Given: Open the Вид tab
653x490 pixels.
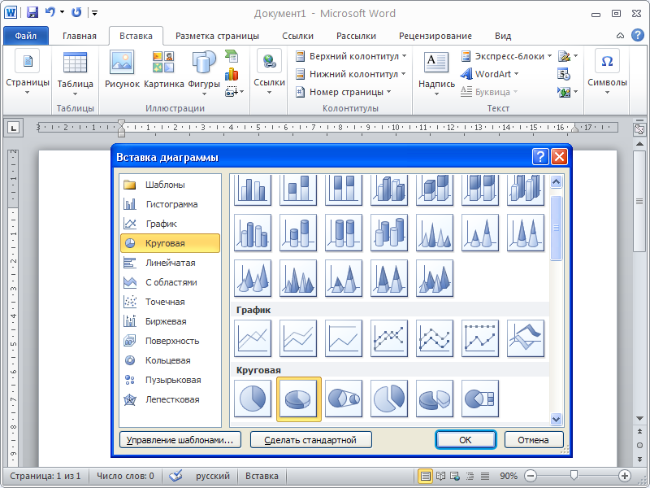Looking at the screenshot, I should pyautogui.click(x=503, y=36).
